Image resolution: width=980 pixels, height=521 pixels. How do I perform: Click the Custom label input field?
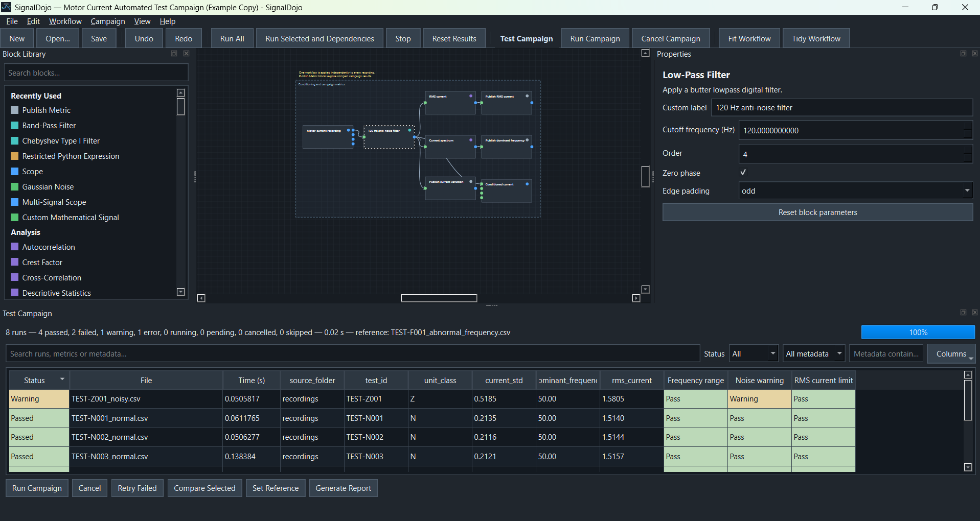click(841, 108)
